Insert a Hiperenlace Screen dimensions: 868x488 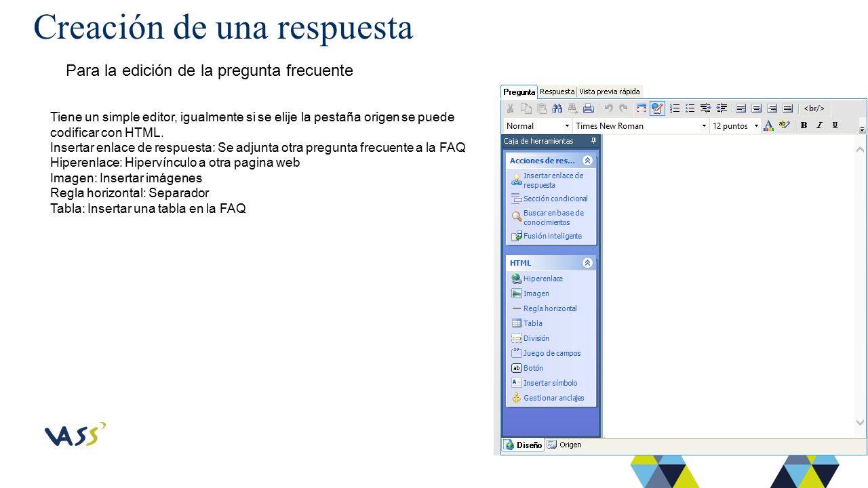coord(537,279)
